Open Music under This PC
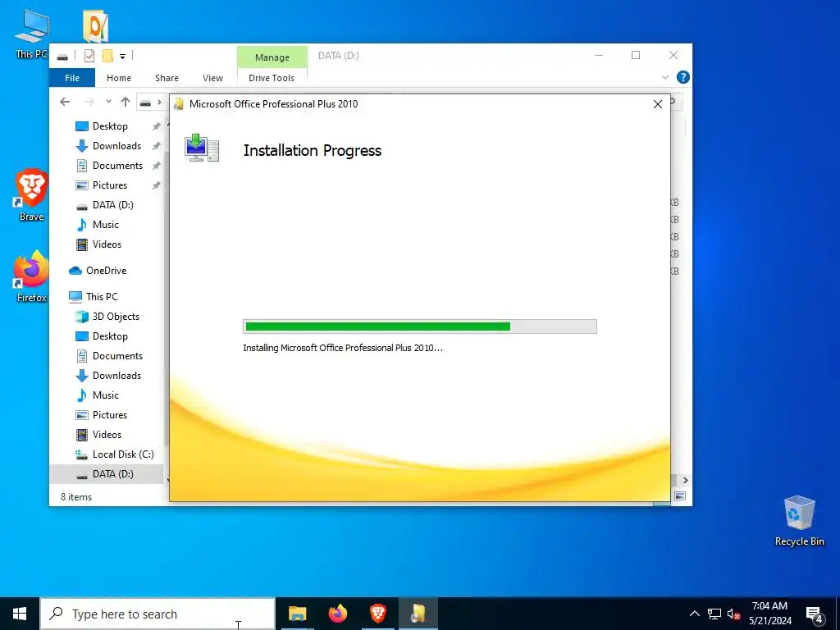This screenshot has width=840, height=630. pos(106,395)
